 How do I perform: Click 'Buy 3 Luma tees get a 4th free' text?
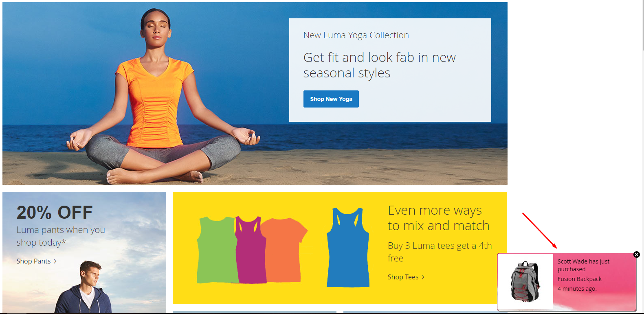click(440, 252)
